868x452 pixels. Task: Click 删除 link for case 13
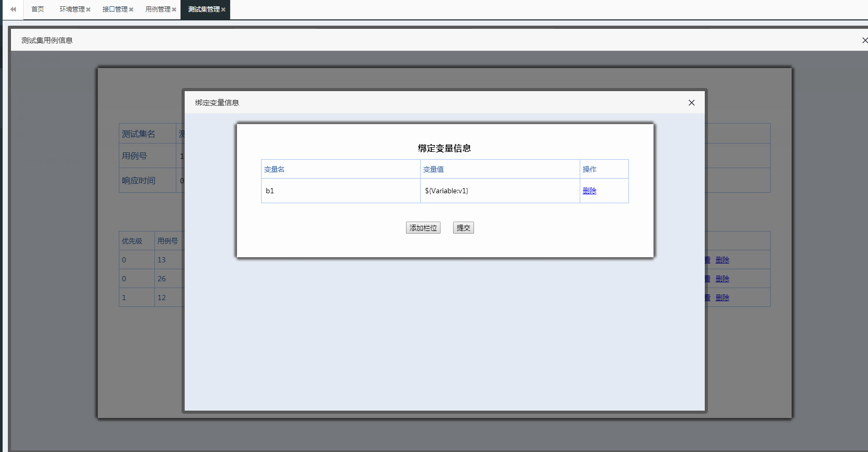point(723,260)
